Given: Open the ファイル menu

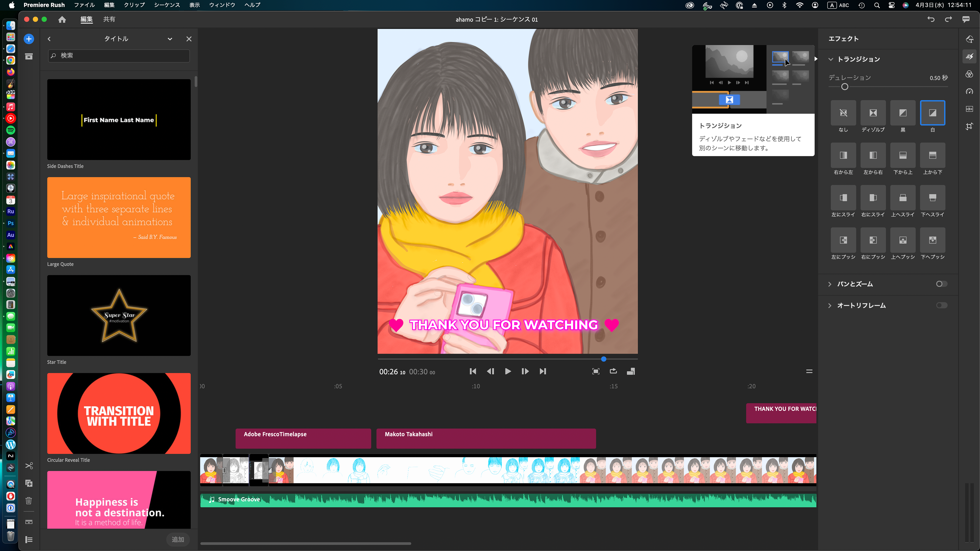Looking at the screenshot, I should pyautogui.click(x=84, y=5).
